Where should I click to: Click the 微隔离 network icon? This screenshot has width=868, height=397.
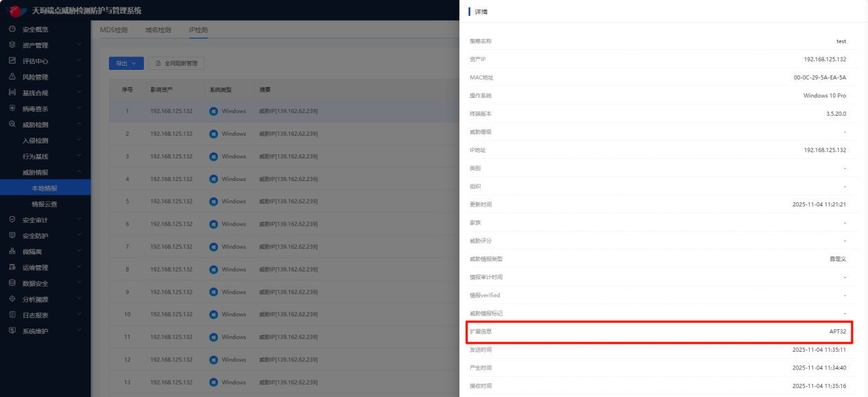click(x=12, y=252)
